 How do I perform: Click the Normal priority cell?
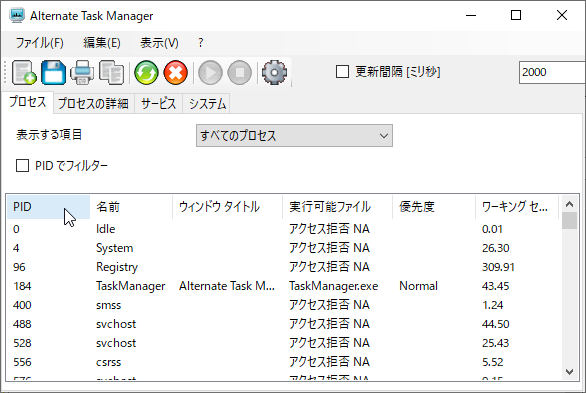[x=418, y=286]
